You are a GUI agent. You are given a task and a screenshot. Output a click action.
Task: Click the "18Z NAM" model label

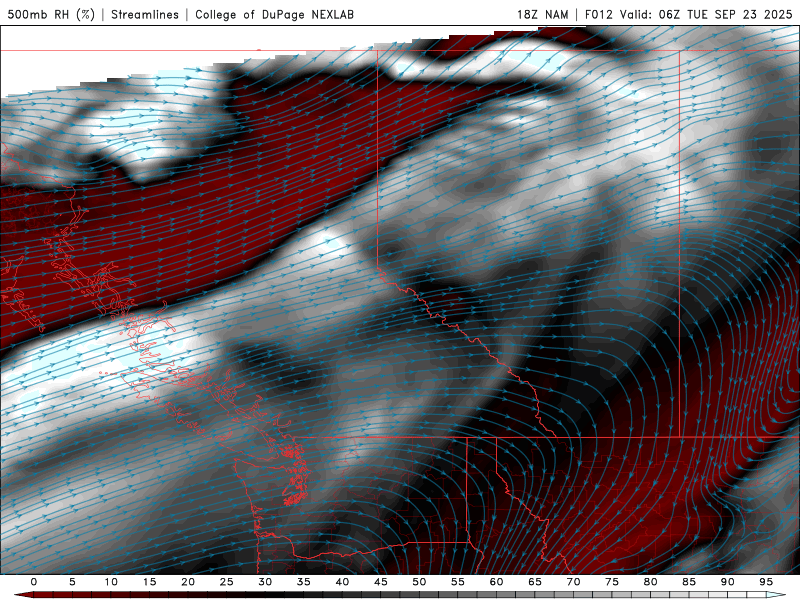542,14
